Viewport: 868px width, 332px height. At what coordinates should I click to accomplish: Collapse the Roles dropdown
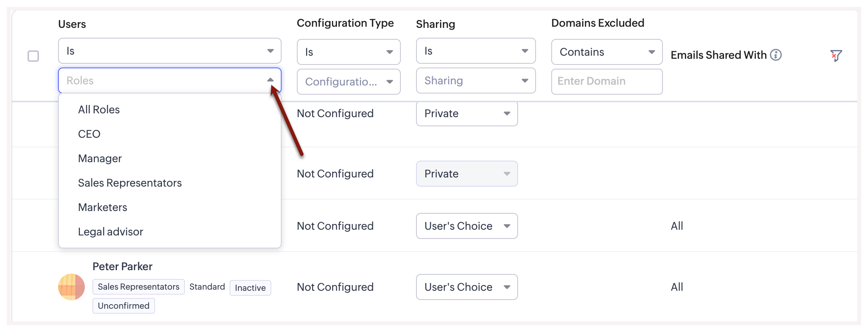pos(270,80)
